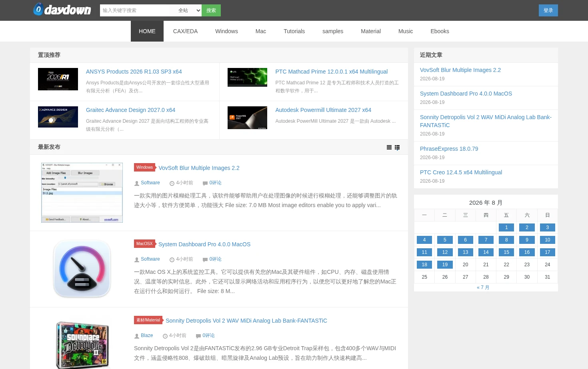Open the CAX/EDA menu item

[x=185, y=31]
